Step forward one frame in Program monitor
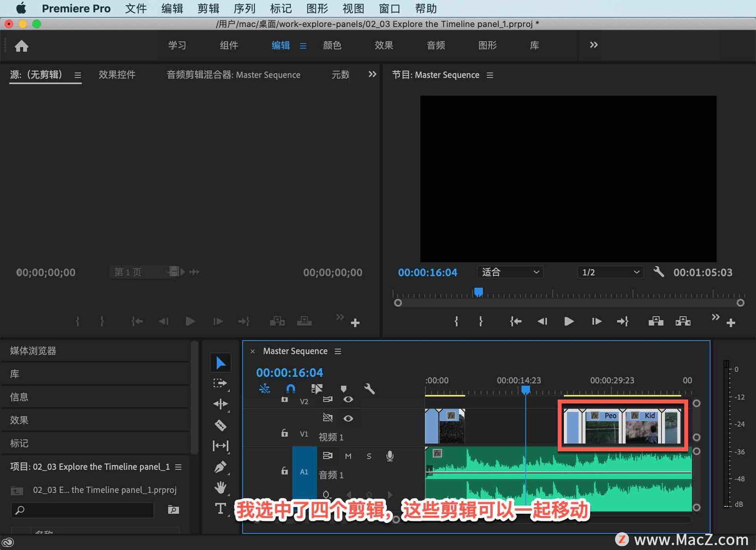Screen dimensions: 756x550 (x=596, y=321)
